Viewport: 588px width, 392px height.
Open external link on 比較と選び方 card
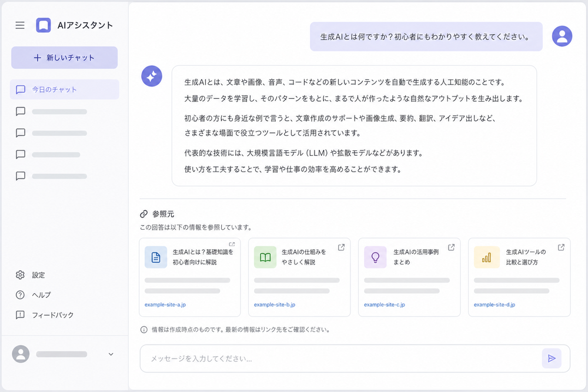click(x=562, y=247)
